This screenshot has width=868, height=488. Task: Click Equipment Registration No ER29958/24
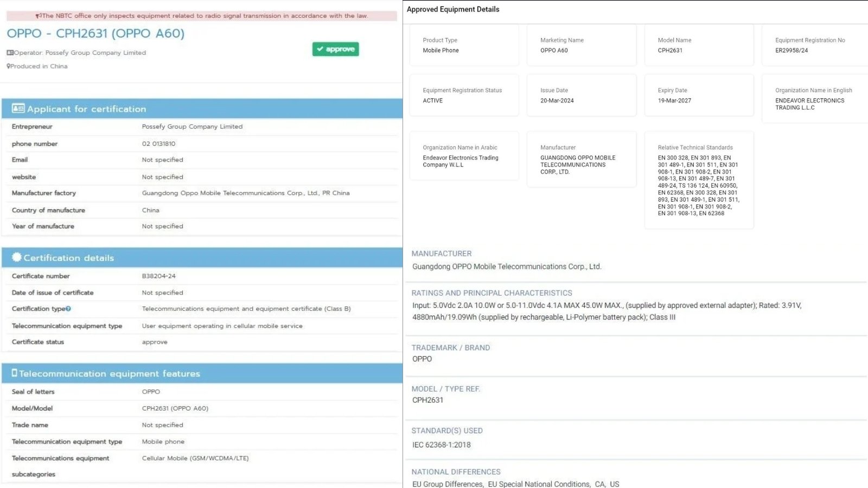pyautogui.click(x=815, y=45)
